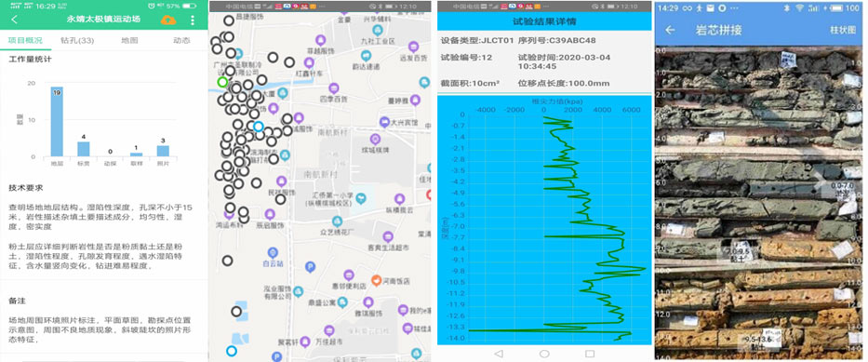Tap the purple 缤城棋牌 pin
This screenshot has height=362, width=868.
[375, 139]
